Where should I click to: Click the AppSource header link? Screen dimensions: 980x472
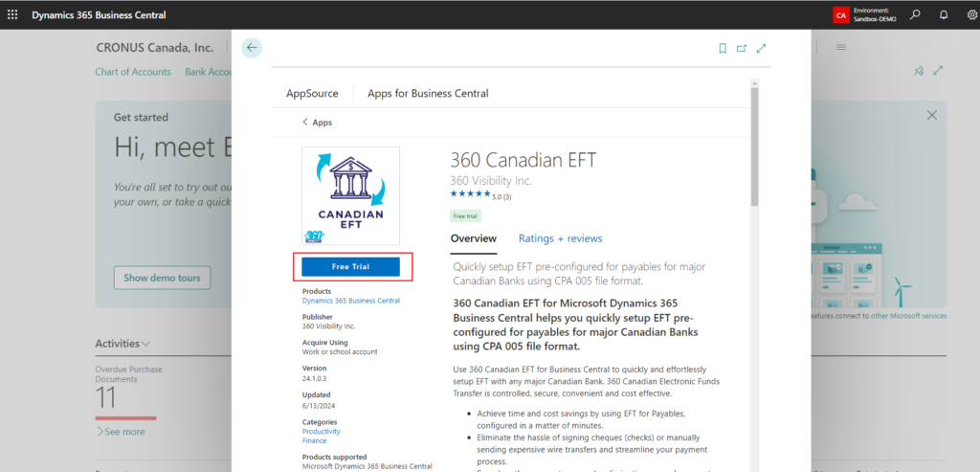312,93
